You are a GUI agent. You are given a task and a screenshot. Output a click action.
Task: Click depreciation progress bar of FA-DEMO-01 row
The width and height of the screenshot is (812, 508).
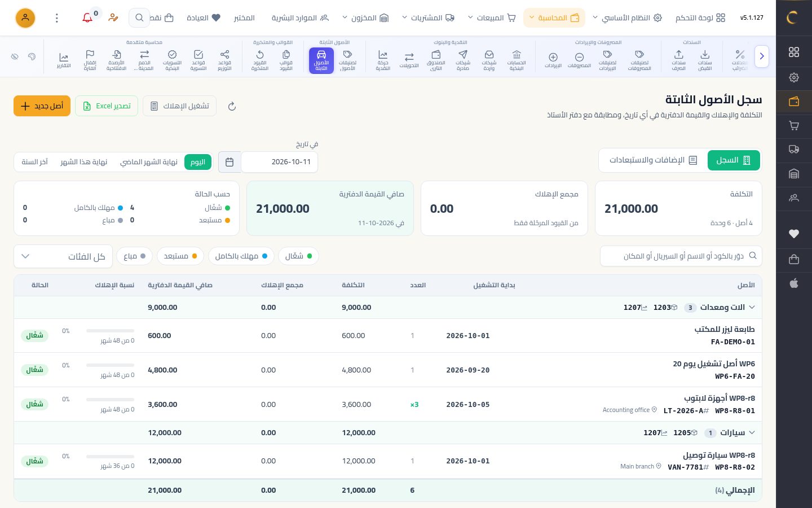[x=110, y=331]
